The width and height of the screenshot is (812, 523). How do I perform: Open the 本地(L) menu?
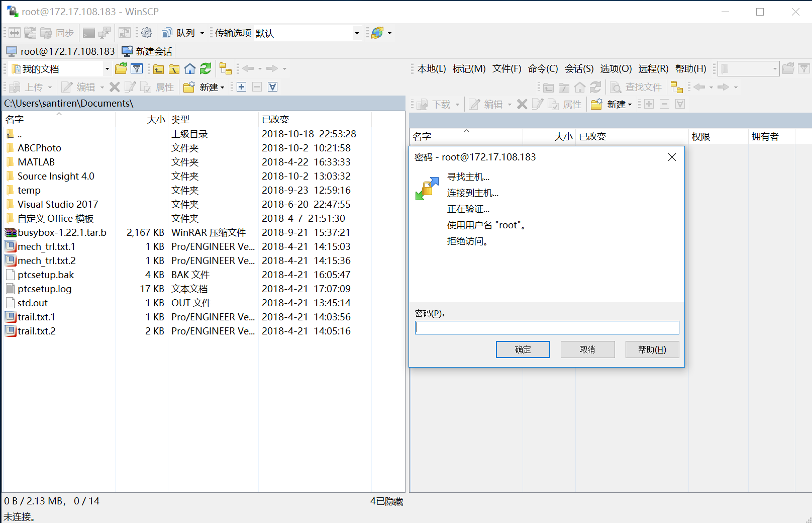[x=432, y=69]
